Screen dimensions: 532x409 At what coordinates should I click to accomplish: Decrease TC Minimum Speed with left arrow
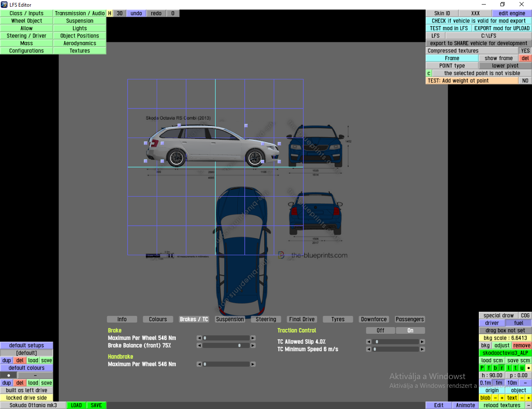(369, 349)
